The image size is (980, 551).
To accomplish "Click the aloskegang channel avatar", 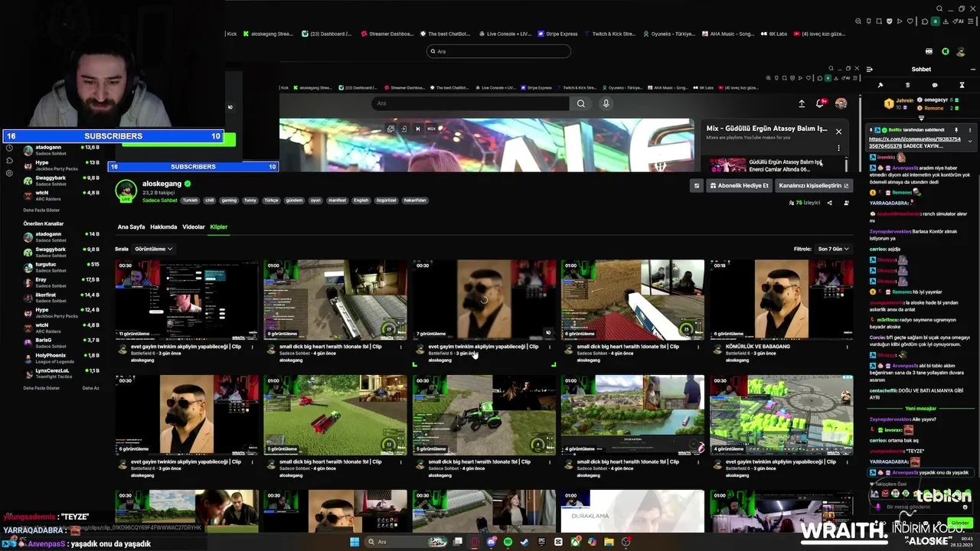I will point(126,190).
